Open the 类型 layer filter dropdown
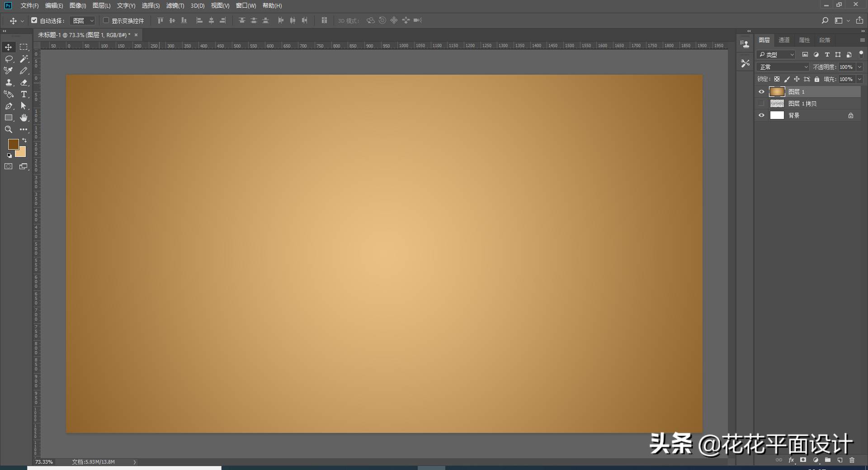Screen dimensions: 868x470 click(x=776, y=54)
